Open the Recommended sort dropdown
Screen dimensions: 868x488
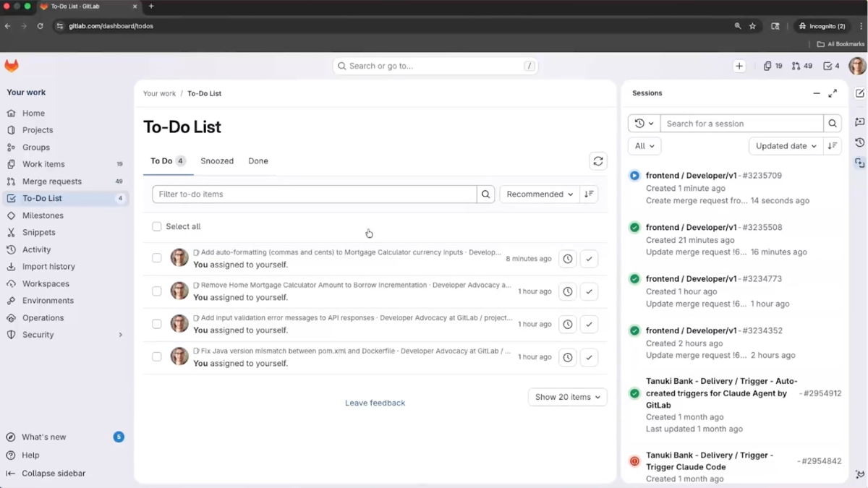(x=540, y=194)
